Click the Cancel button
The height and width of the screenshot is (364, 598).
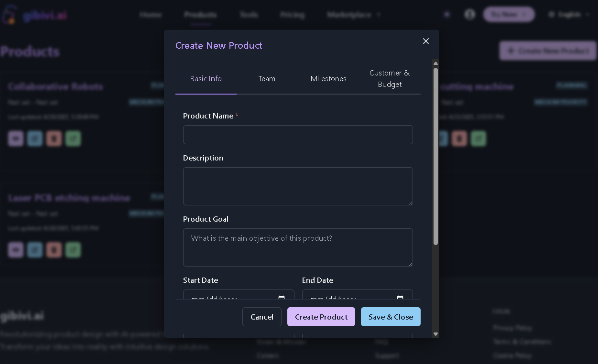pyautogui.click(x=262, y=317)
